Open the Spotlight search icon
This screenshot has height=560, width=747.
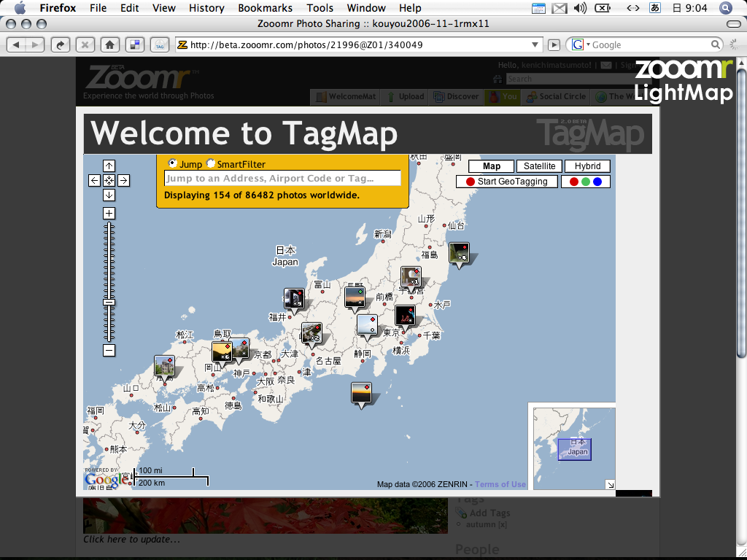(x=726, y=8)
